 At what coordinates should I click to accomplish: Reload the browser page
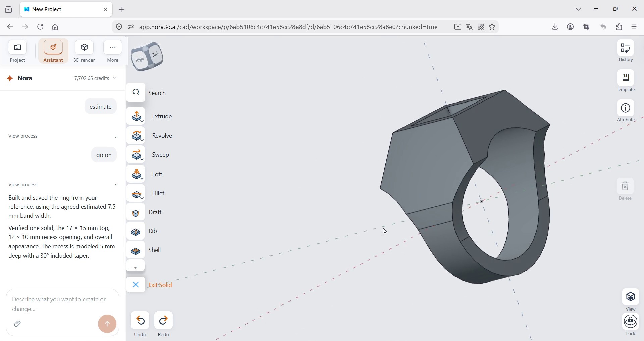[x=40, y=27]
